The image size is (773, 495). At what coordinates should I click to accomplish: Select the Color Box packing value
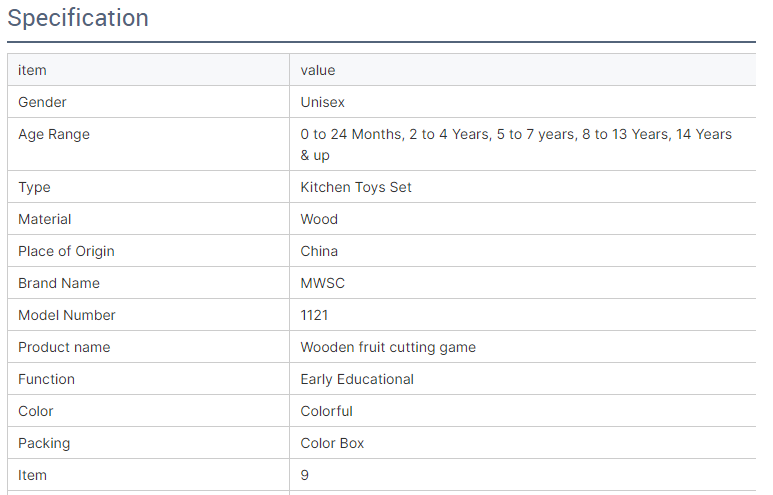332,443
